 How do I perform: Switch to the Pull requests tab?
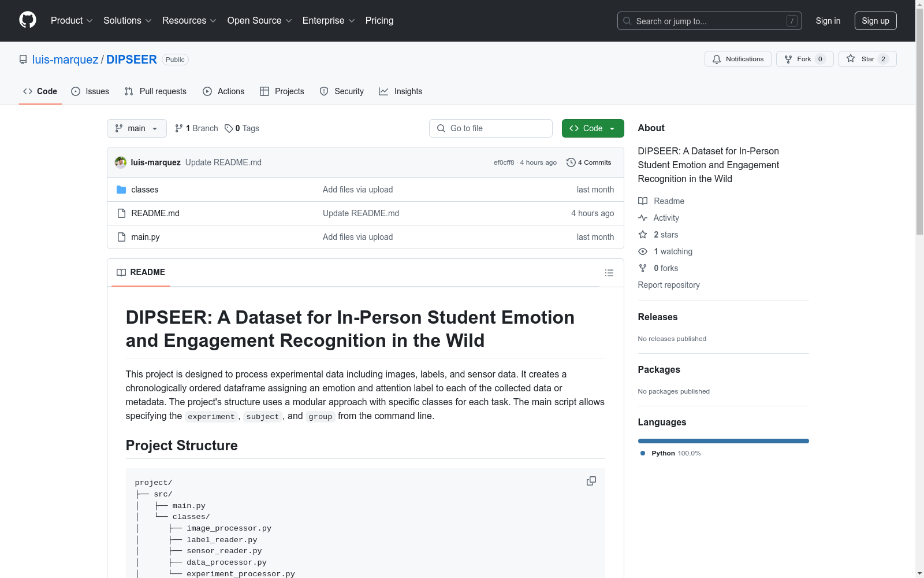[x=155, y=91]
